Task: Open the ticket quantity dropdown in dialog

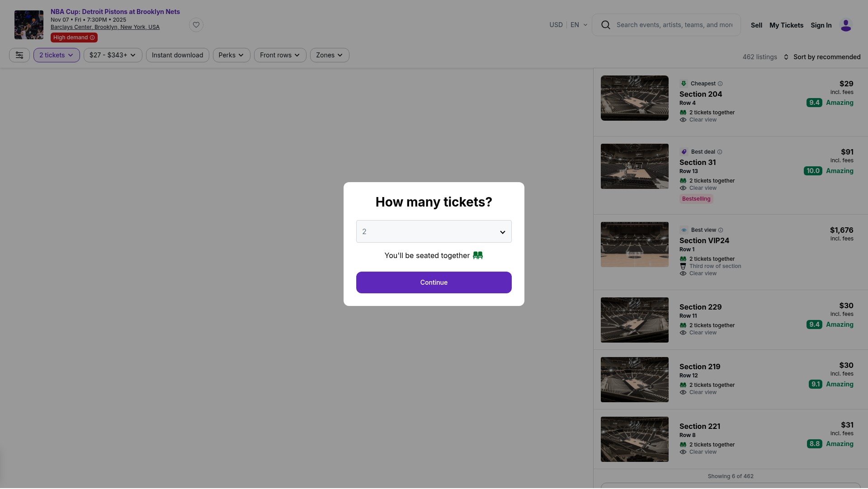Action: coord(434,232)
